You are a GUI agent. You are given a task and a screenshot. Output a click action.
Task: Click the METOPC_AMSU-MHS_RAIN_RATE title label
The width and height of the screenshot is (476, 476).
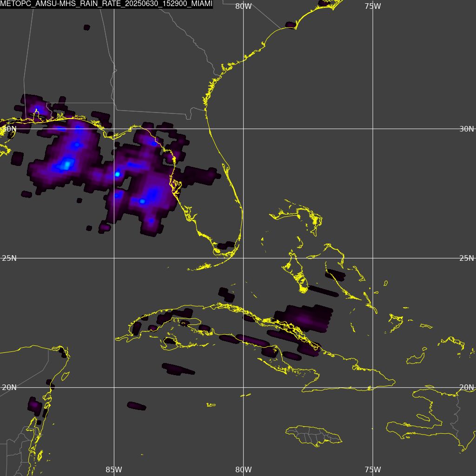106,4
